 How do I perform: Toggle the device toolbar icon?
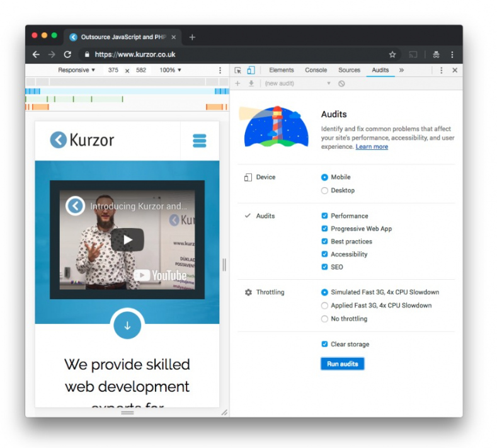[251, 70]
